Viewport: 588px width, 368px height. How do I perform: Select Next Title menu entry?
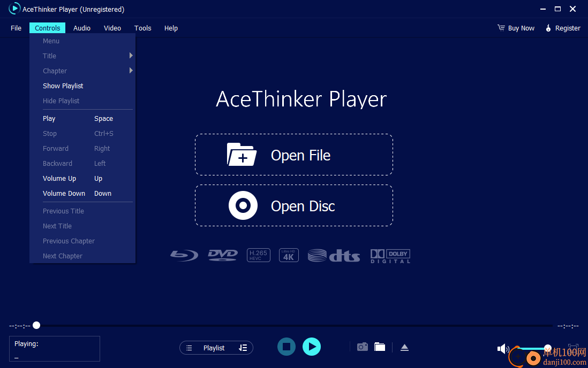[82, 226]
